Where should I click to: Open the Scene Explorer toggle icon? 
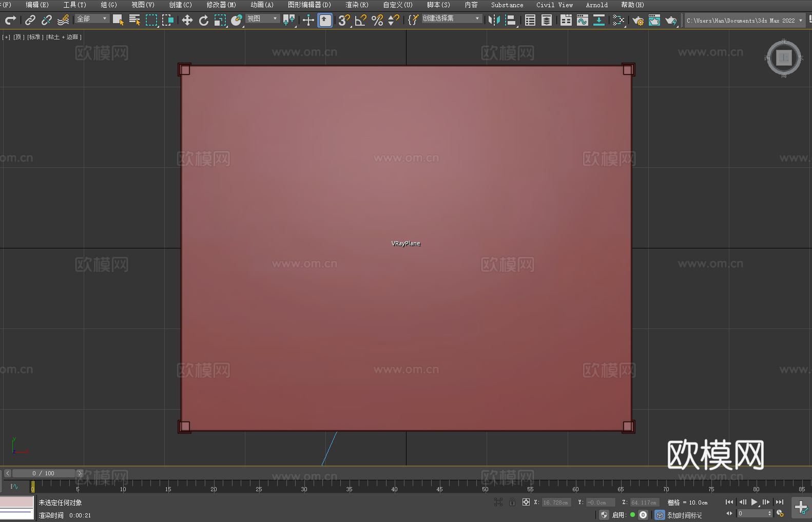(530, 20)
